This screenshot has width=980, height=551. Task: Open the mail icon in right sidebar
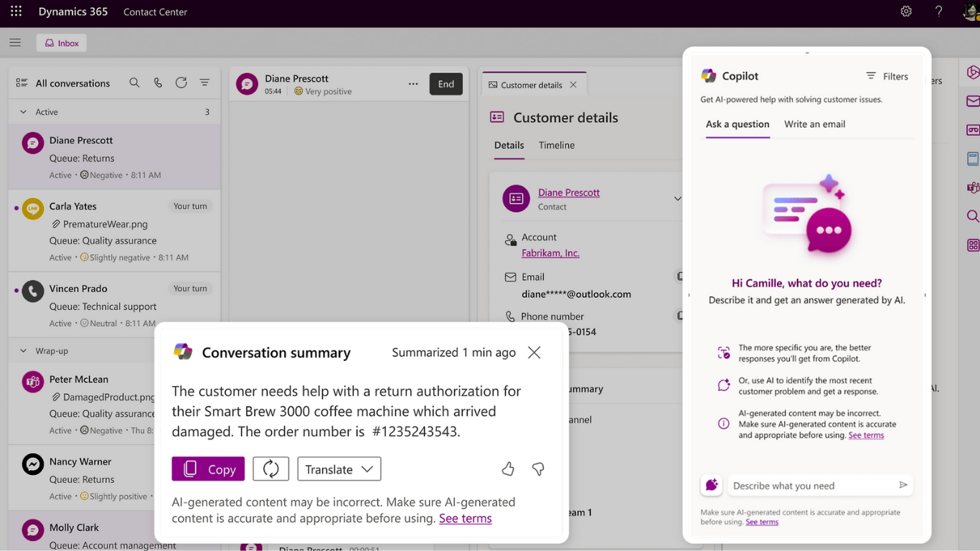973,101
